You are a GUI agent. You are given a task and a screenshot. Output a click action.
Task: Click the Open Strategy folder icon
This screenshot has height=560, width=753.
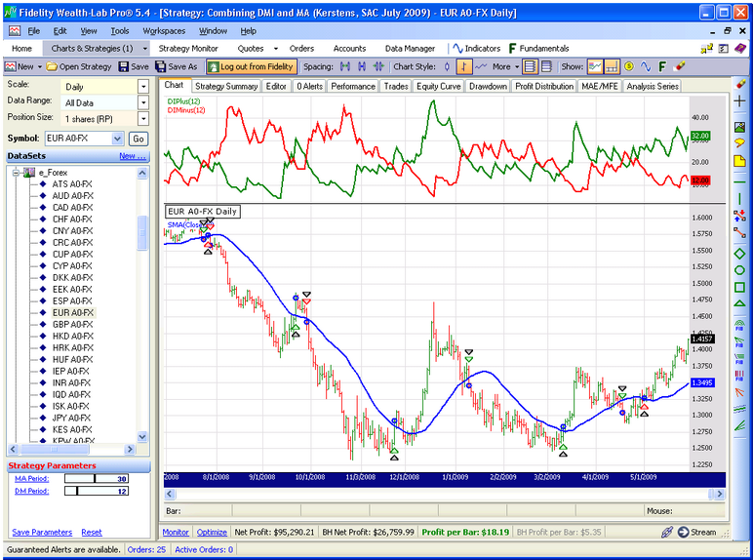pos(53,66)
